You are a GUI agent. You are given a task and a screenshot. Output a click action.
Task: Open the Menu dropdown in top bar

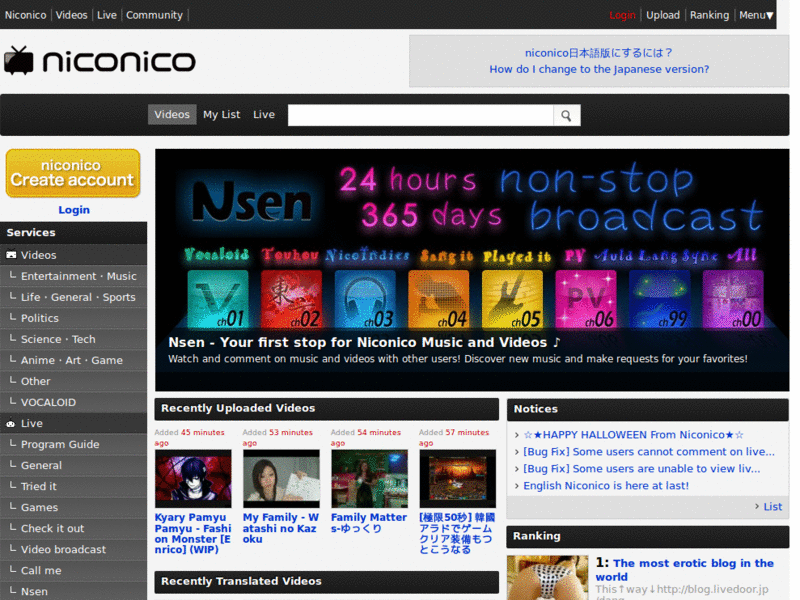tap(756, 15)
